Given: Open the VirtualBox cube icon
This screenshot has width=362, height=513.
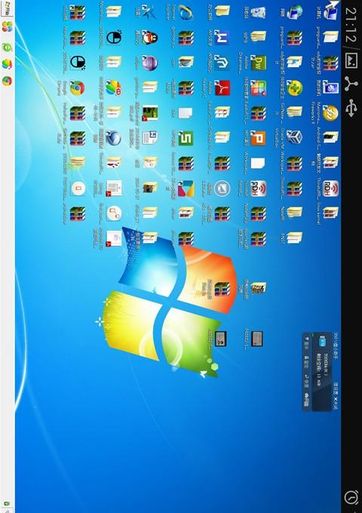Looking at the screenshot, I should pyautogui.click(x=294, y=137).
